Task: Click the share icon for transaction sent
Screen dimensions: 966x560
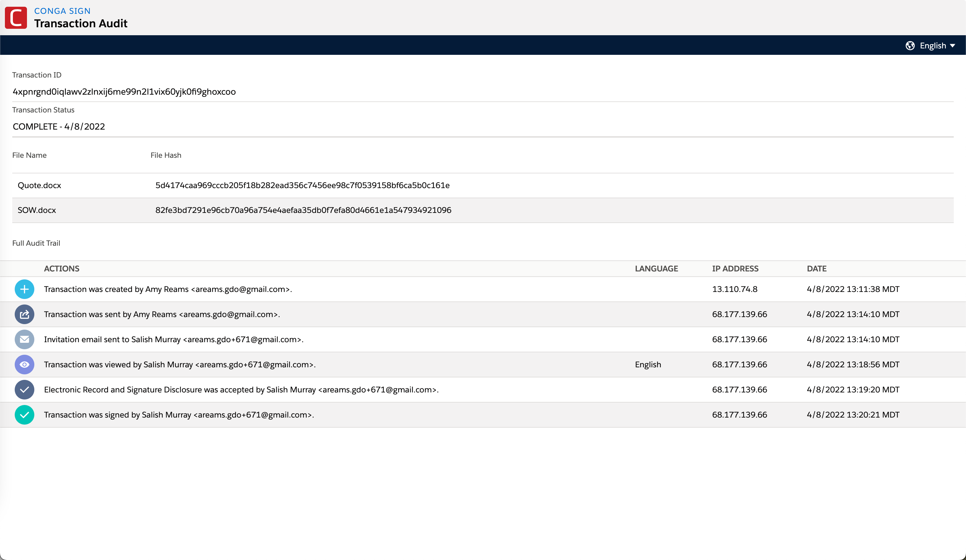Action: (24, 314)
